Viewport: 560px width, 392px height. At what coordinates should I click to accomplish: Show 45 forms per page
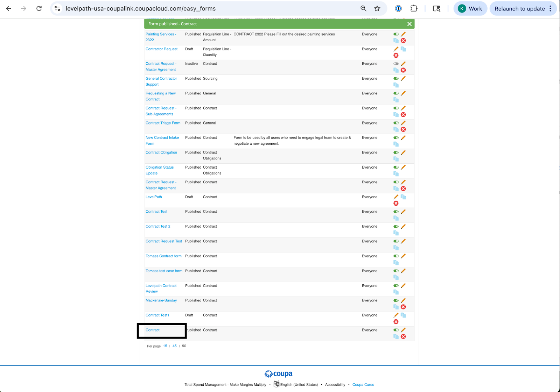point(174,346)
